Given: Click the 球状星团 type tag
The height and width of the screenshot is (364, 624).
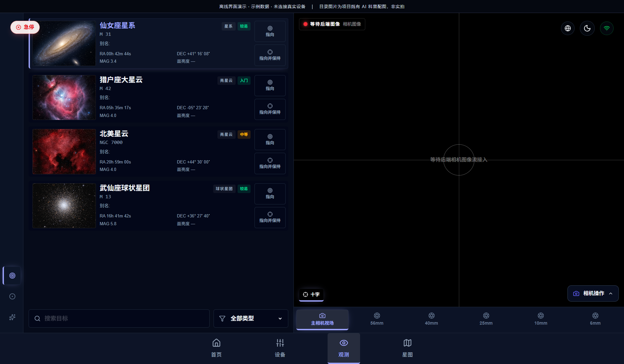Looking at the screenshot, I should click(224, 189).
